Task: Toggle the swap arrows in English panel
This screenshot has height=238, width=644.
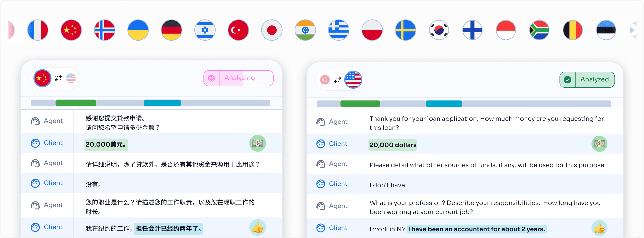Action: pyautogui.click(x=338, y=80)
